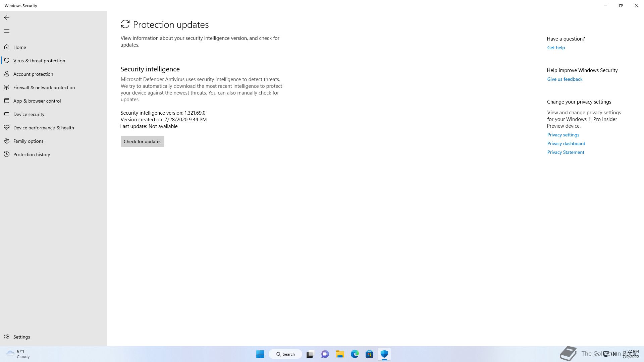Click the Device security laptop icon
This screenshot has width=644, height=362.
[7, 114]
